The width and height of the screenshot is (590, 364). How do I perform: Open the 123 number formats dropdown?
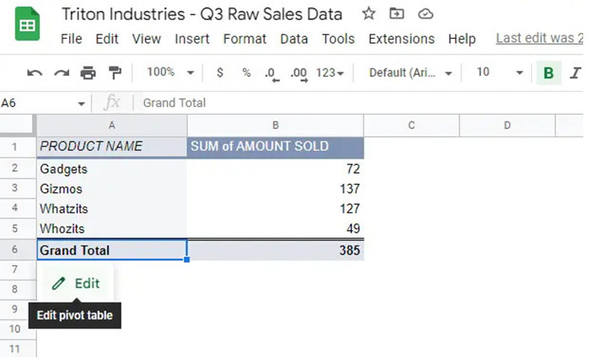click(x=330, y=72)
